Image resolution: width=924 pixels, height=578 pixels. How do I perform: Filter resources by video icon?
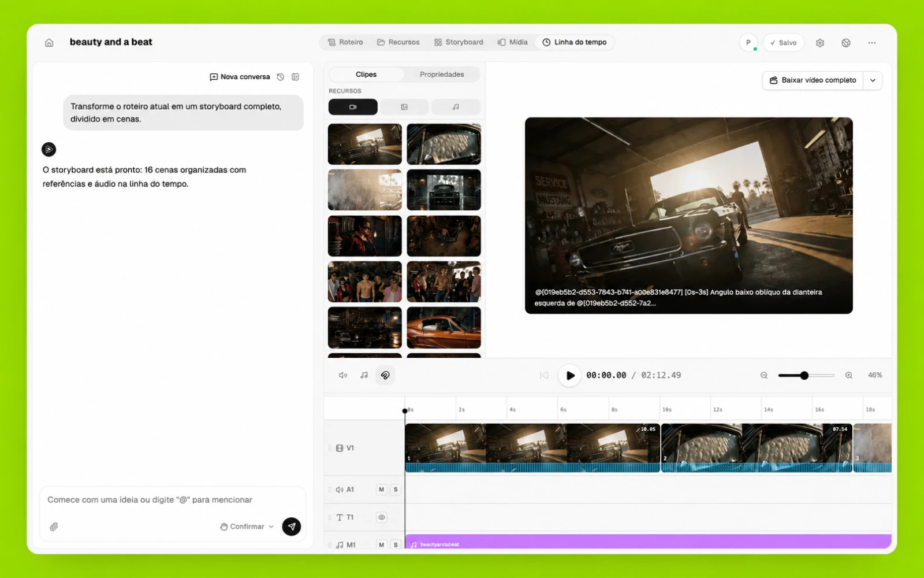pos(353,107)
